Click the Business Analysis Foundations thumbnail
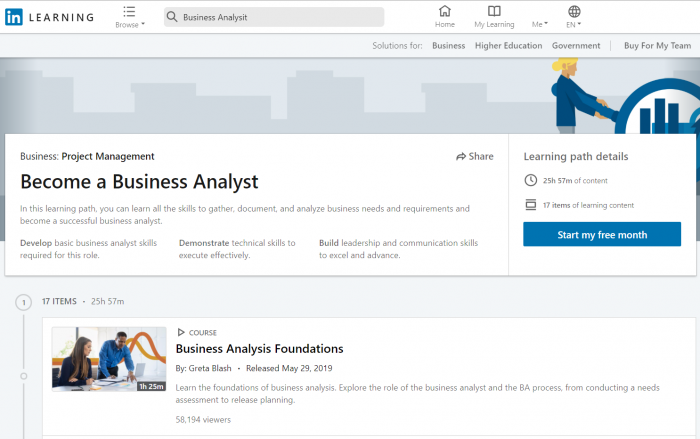Viewport: 700px width, 439px height. click(109, 358)
